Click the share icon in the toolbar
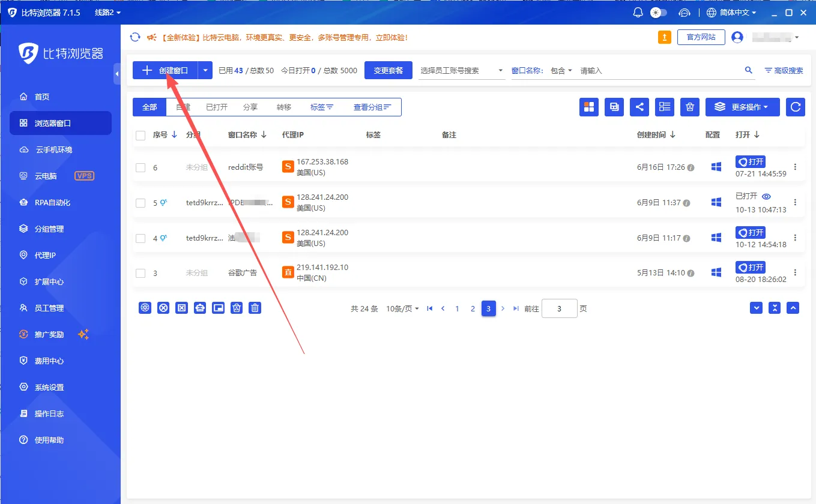816x504 pixels. tap(639, 107)
